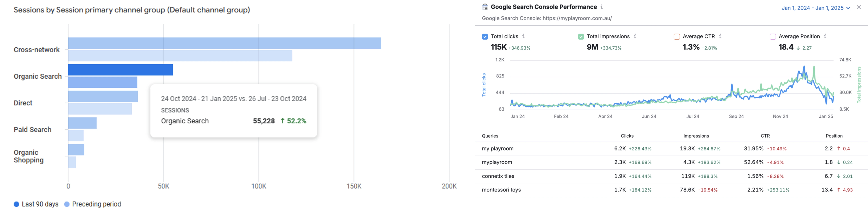Uncheck the Total clicks checkbox
868x211 pixels.
pos(485,36)
